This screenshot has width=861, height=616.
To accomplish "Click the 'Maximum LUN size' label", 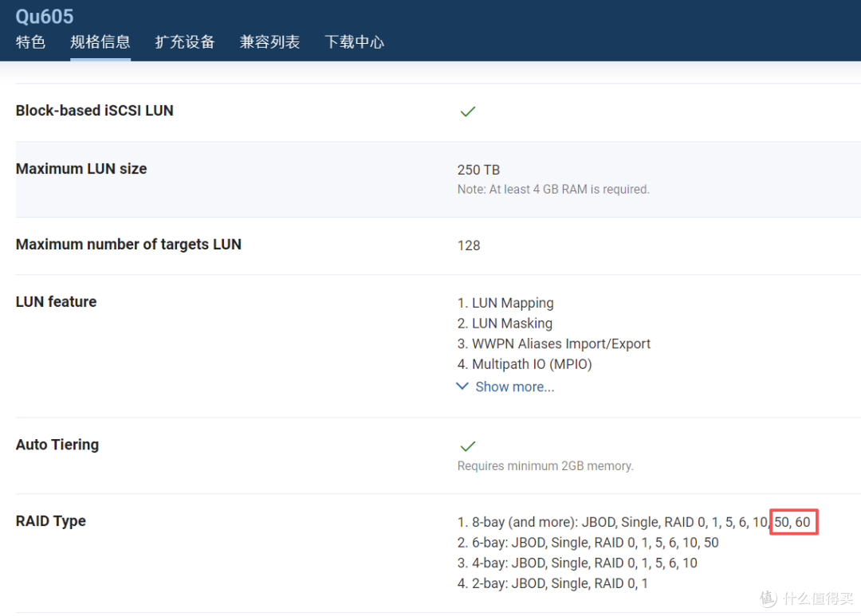I will (81, 169).
